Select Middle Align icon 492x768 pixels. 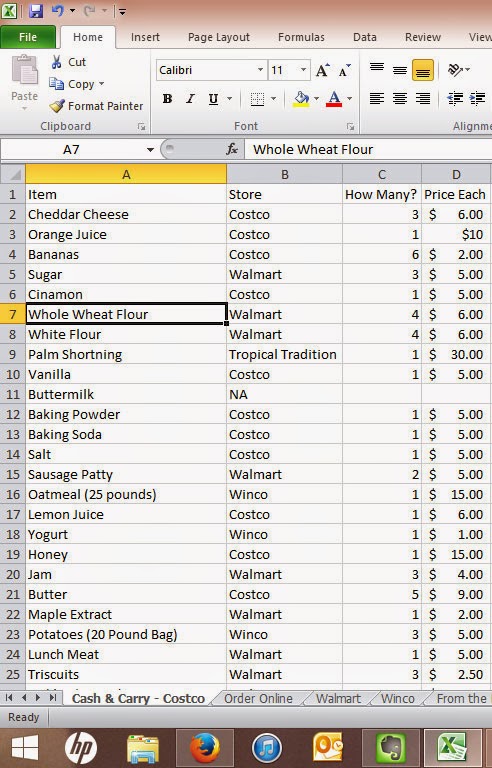(x=400, y=69)
